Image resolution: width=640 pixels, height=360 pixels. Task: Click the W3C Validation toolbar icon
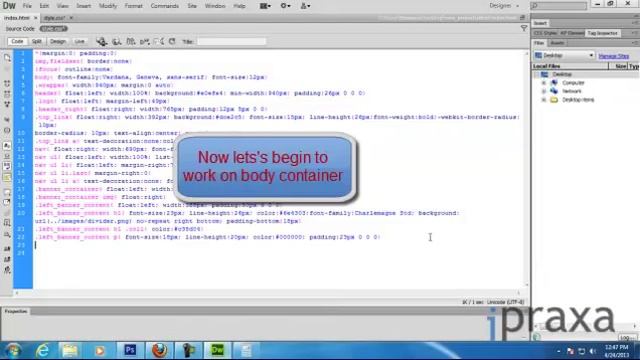[x=144, y=41]
